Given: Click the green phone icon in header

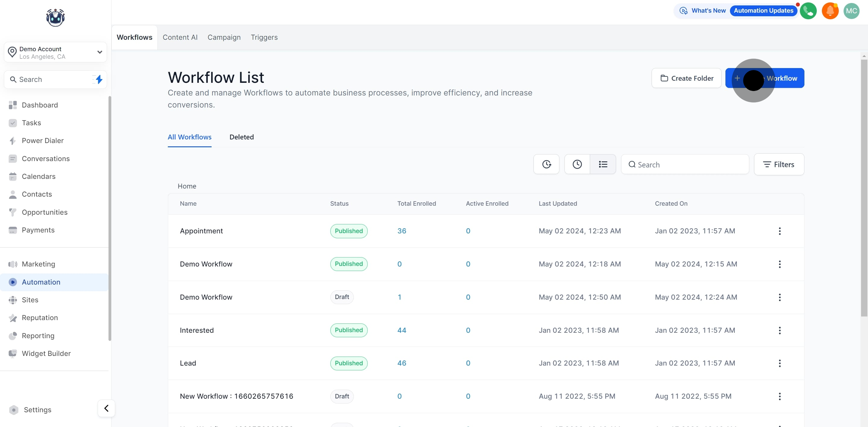Looking at the screenshot, I should [x=808, y=11].
